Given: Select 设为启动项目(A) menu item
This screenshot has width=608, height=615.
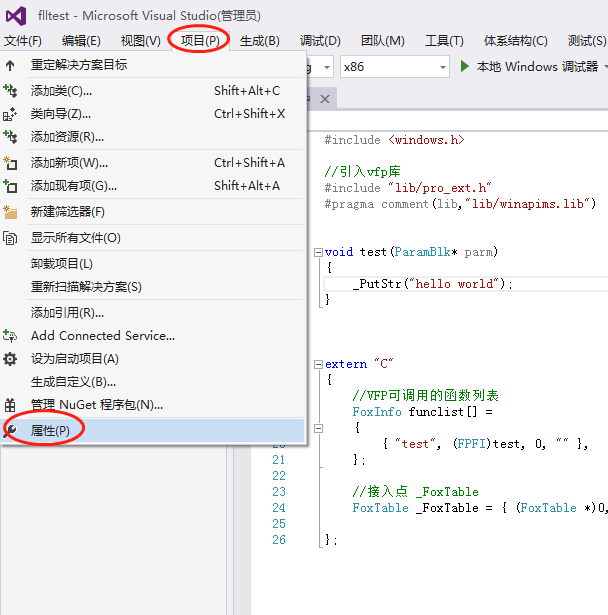Looking at the screenshot, I should [x=153, y=359].
